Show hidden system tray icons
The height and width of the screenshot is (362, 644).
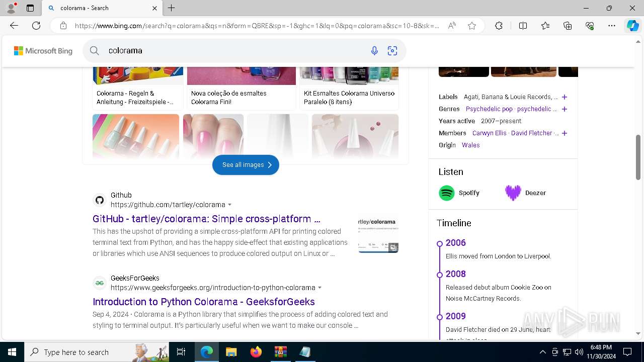(x=542, y=352)
